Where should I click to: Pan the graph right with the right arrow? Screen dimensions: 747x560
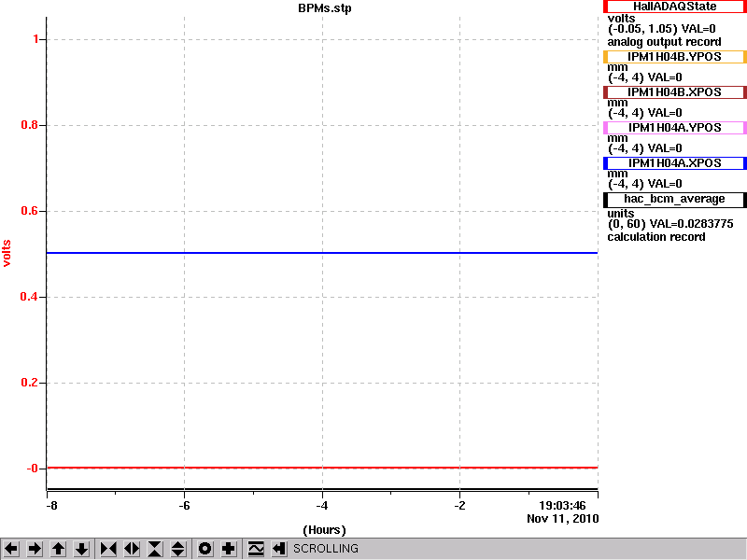(x=35, y=549)
